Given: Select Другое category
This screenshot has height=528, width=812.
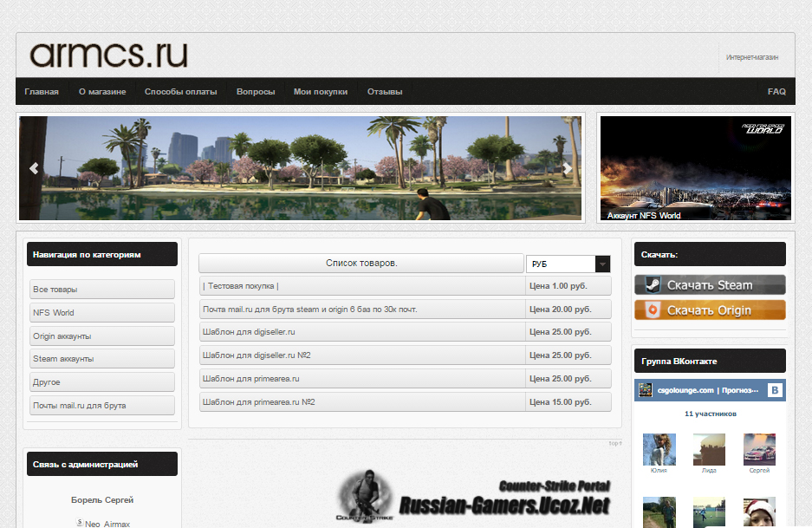Looking at the screenshot, I should (x=102, y=381).
